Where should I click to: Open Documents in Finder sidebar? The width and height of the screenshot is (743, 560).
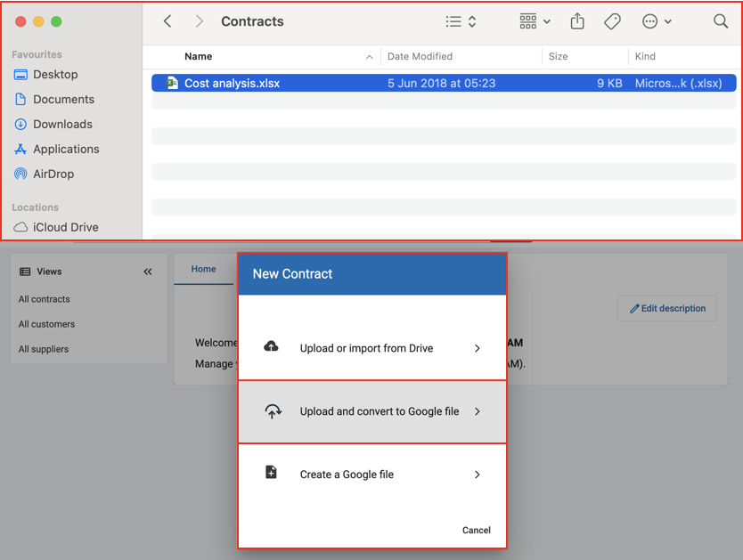[x=63, y=100]
